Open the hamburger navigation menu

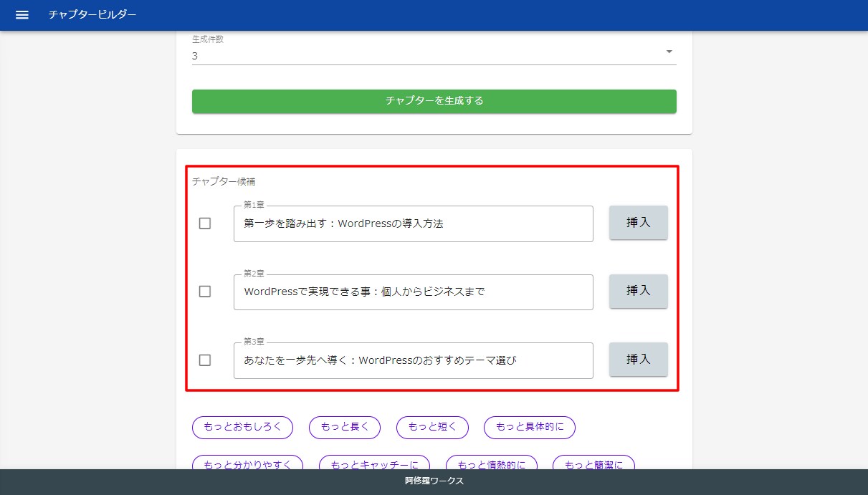click(x=22, y=15)
